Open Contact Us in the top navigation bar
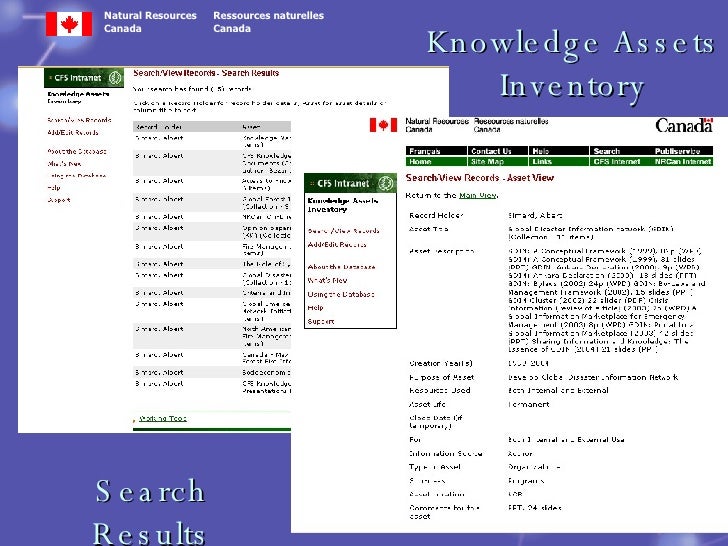 pyautogui.click(x=498, y=151)
